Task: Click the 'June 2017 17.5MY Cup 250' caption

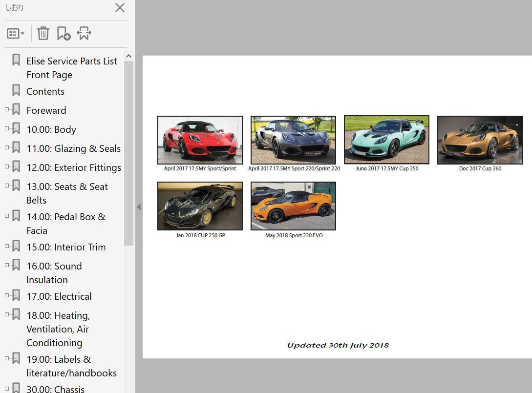Action: point(387,168)
